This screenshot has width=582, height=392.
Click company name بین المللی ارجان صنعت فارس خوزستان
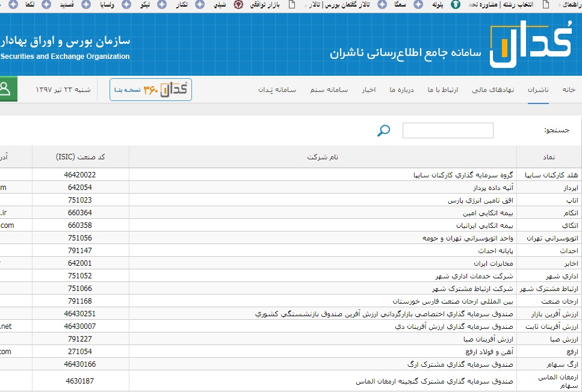453,301
